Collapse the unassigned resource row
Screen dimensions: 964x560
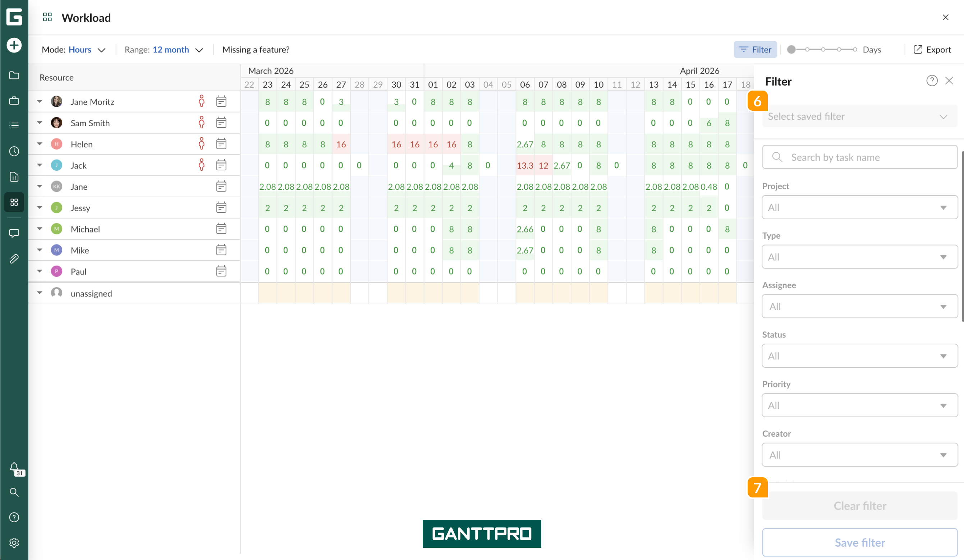tap(40, 293)
